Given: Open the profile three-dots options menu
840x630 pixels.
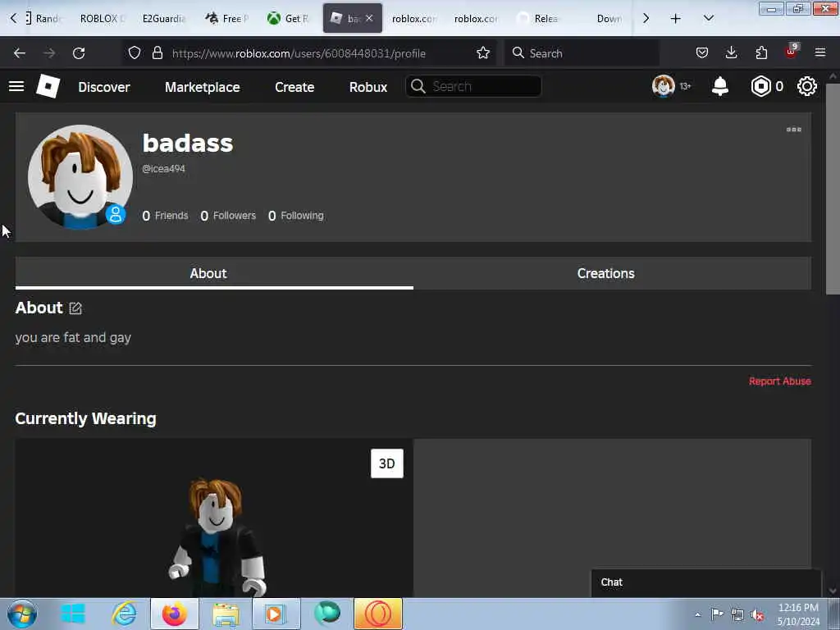Looking at the screenshot, I should click(x=793, y=130).
